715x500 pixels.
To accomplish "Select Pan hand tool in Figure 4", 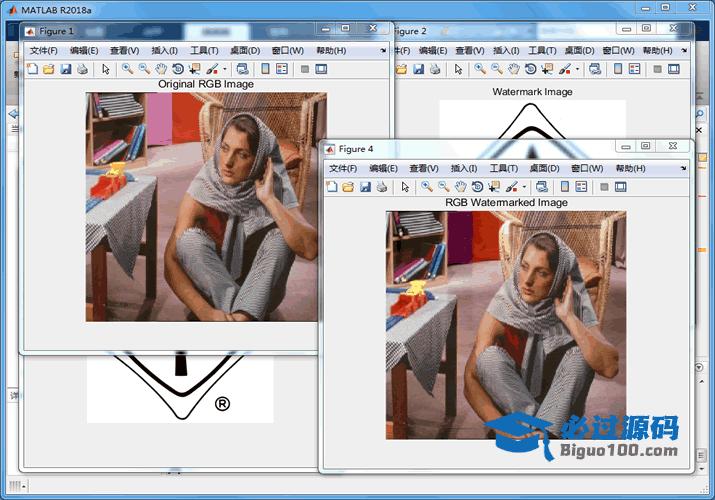I will pyautogui.click(x=461, y=187).
